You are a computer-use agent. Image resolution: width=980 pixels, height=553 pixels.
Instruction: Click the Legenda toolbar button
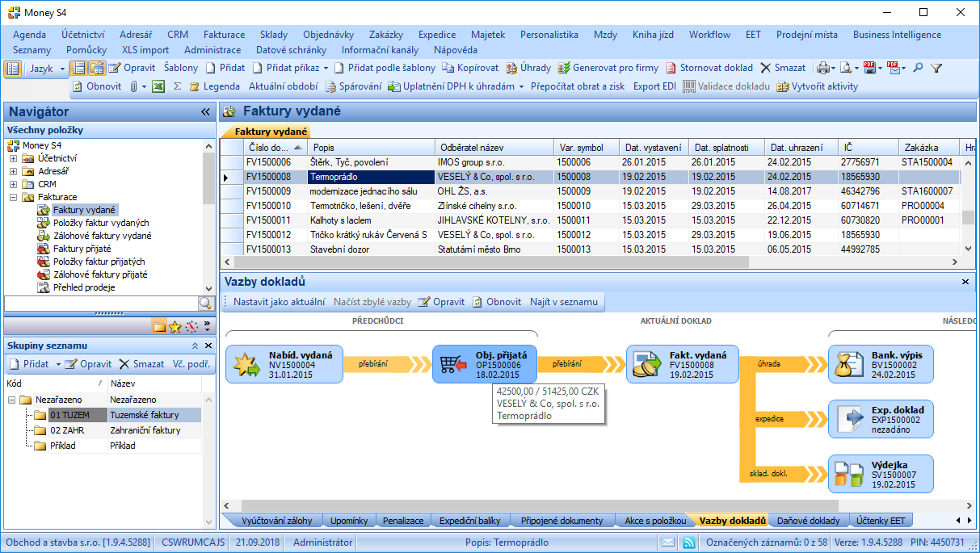tap(214, 86)
